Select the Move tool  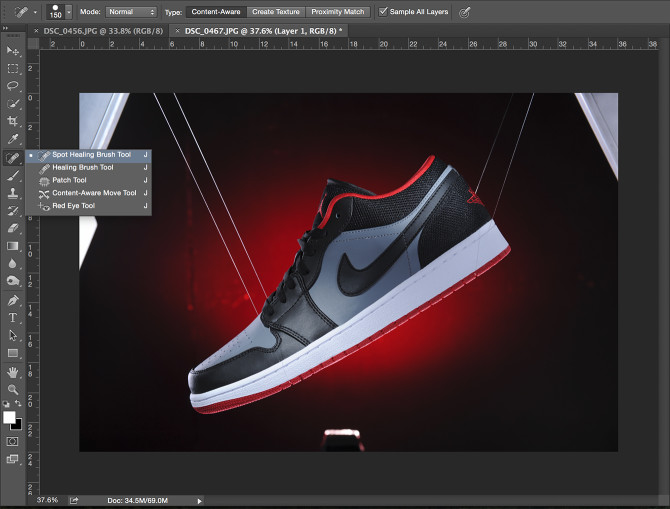point(13,51)
